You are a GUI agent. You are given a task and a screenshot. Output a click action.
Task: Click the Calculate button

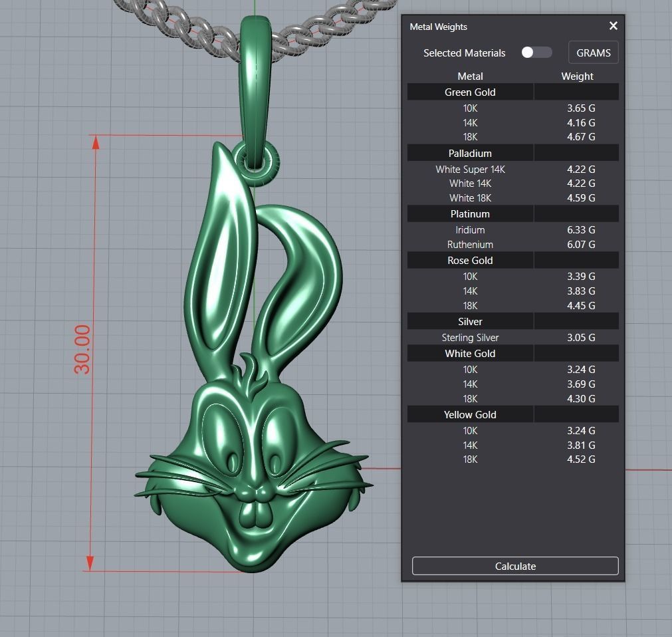pos(515,566)
